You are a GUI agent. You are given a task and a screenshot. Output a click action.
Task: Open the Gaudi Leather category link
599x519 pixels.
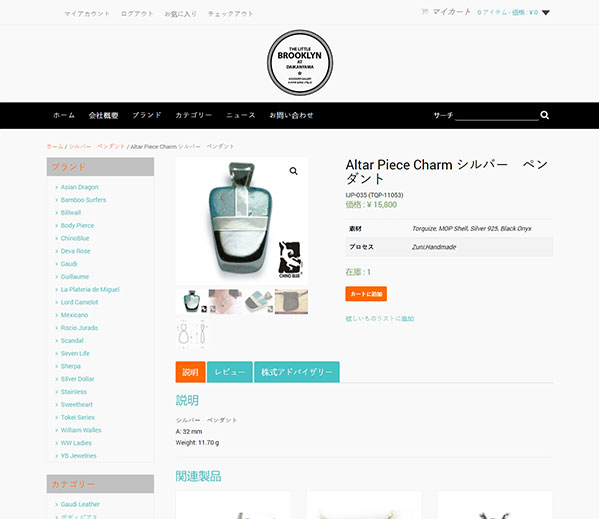tap(80, 504)
